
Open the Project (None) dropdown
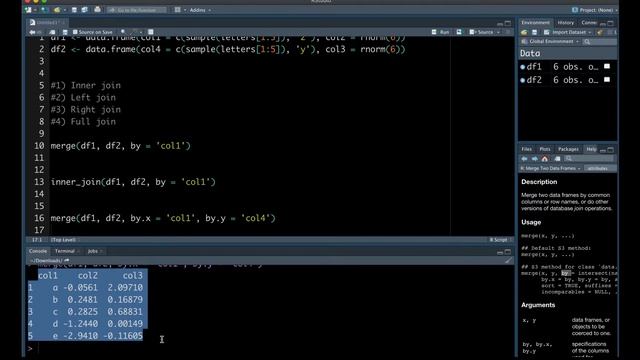[x=595, y=10]
